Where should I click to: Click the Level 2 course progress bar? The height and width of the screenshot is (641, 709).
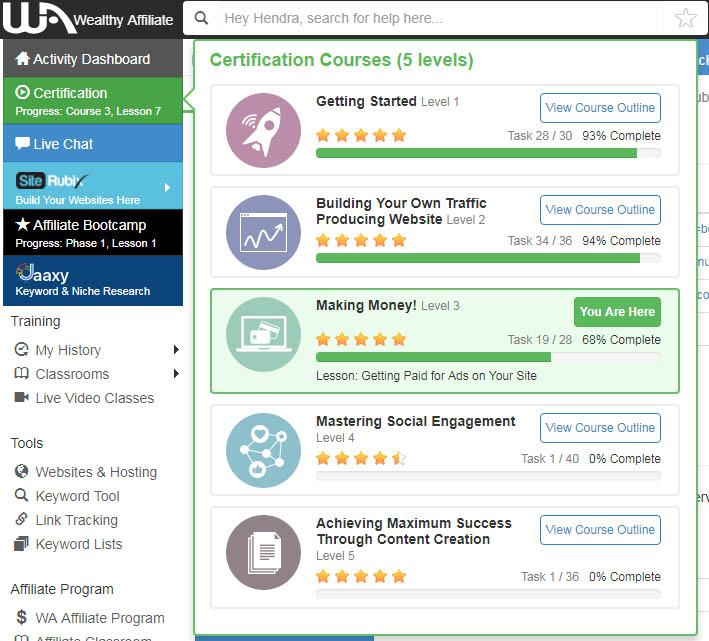tap(488, 258)
